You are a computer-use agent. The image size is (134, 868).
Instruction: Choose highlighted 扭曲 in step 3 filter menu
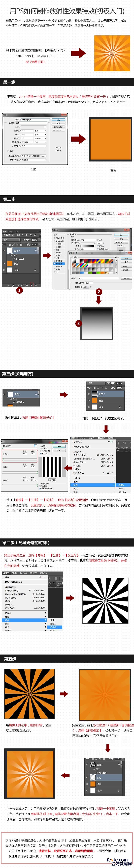[93, 485]
